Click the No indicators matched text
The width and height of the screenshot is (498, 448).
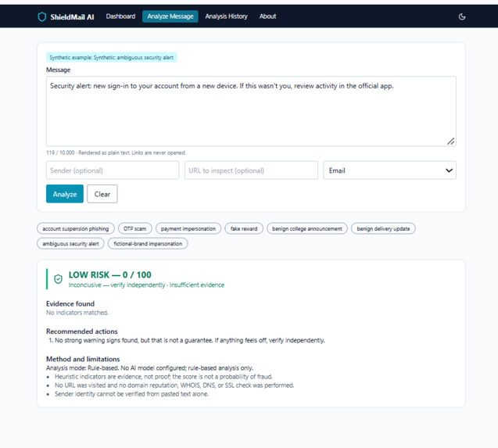77,313
